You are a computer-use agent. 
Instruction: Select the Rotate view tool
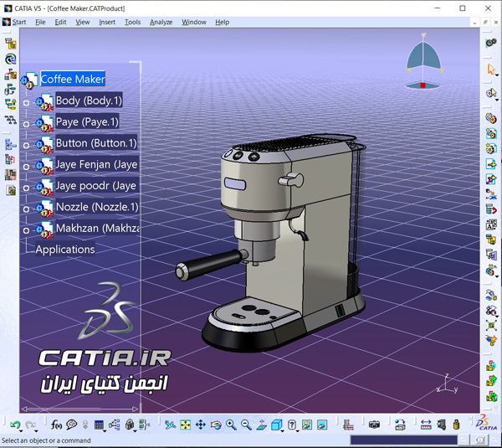click(216, 425)
